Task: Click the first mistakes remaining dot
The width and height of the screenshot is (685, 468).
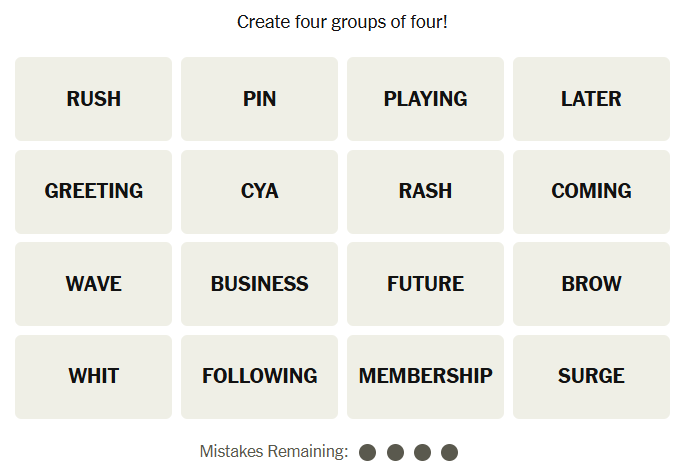Action: coord(367,452)
